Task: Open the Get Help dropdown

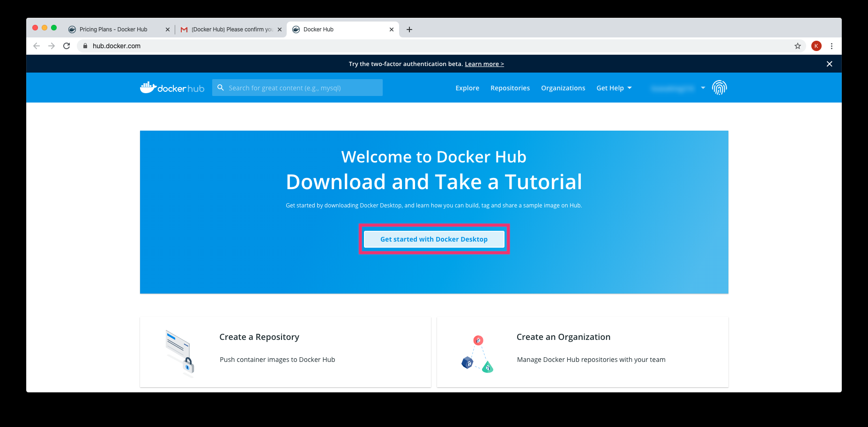Action: [x=614, y=88]
